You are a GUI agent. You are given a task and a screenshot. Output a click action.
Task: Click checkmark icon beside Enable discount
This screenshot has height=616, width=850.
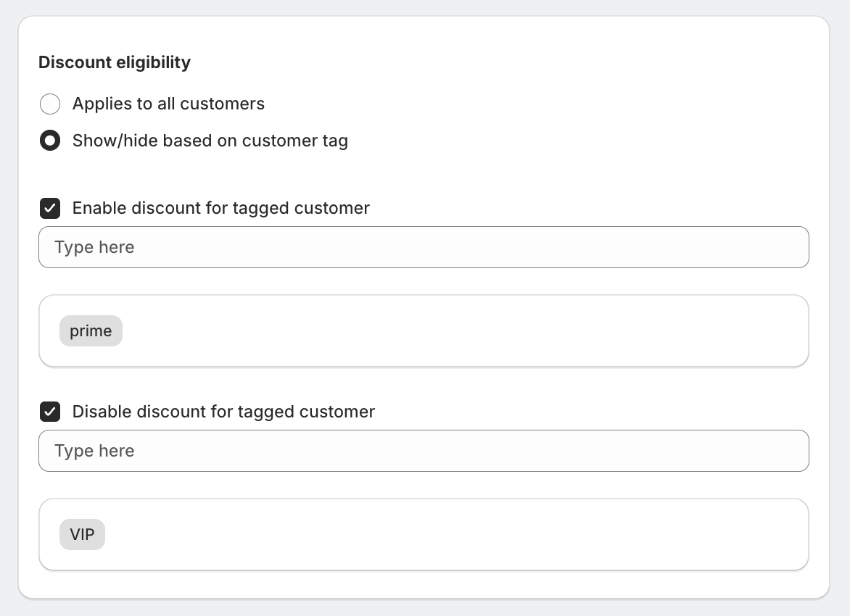50,209
